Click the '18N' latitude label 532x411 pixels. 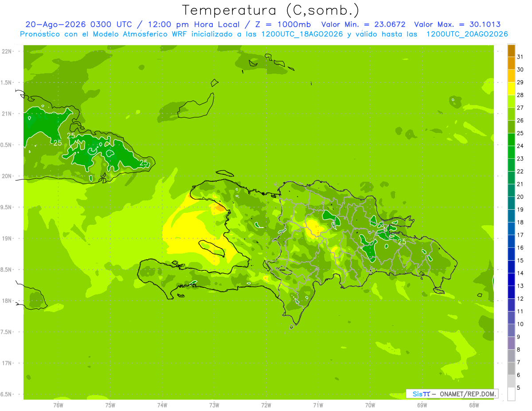click(x=7, y=301)
